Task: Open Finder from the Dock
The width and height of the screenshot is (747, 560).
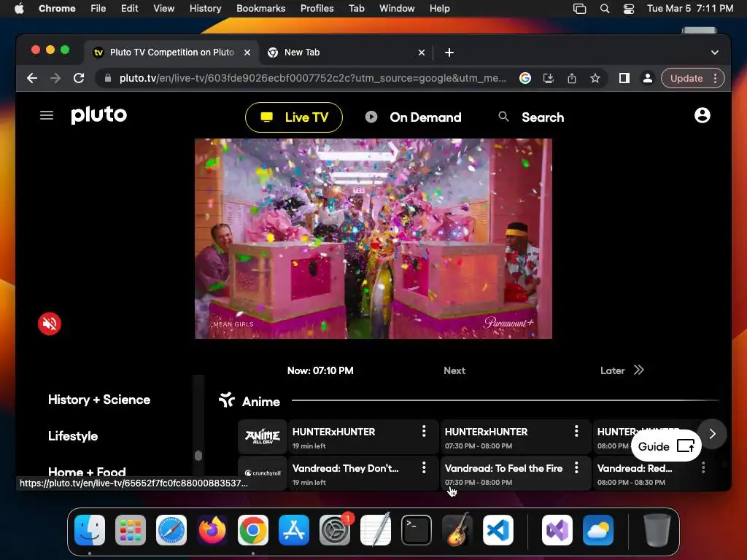Action: pos(90,530)
